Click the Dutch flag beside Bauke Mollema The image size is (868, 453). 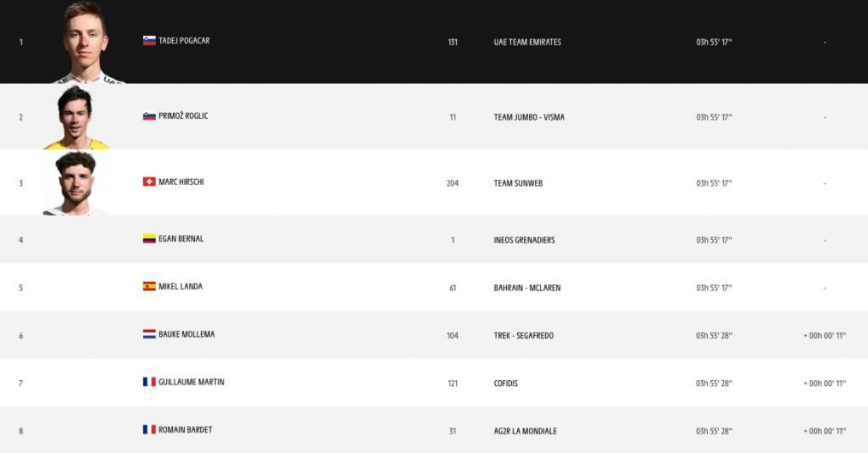tap(149, 334)
